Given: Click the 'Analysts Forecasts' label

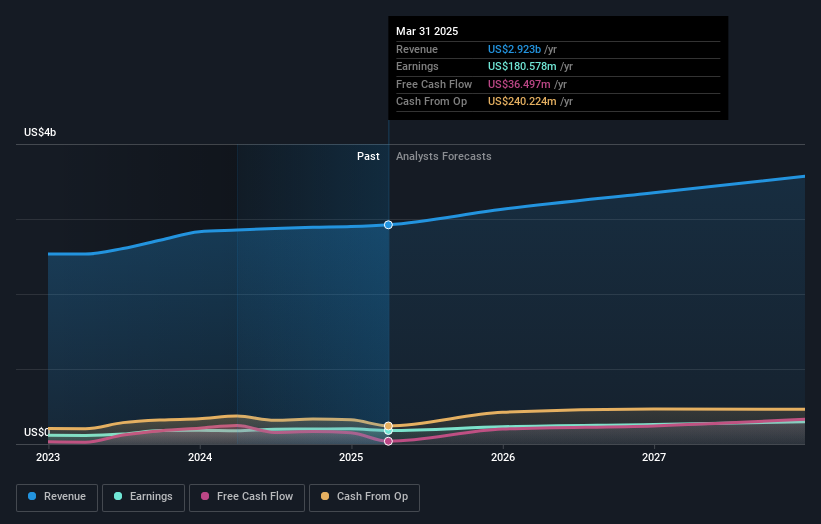Looking at the screenshot, I should point(443,156).
